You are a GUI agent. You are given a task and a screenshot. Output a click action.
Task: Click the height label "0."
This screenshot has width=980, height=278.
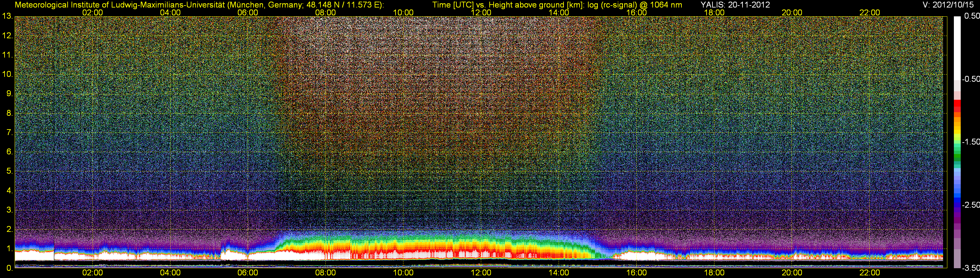click(x=9, y=268)
